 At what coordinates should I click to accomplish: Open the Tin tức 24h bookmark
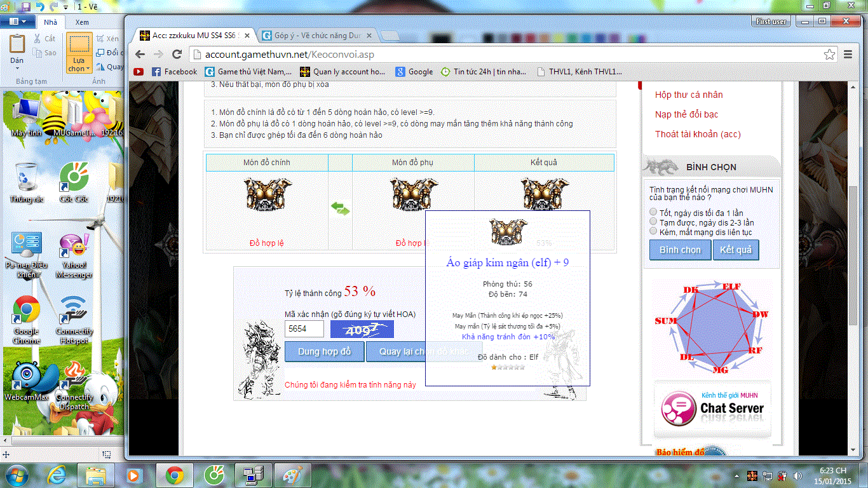click(x=484, y=72)
